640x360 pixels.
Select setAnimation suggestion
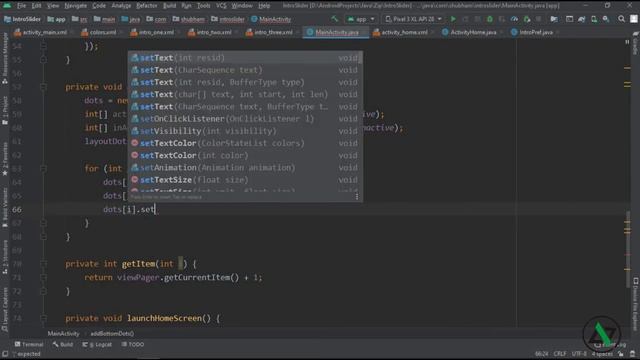[245, 168]
